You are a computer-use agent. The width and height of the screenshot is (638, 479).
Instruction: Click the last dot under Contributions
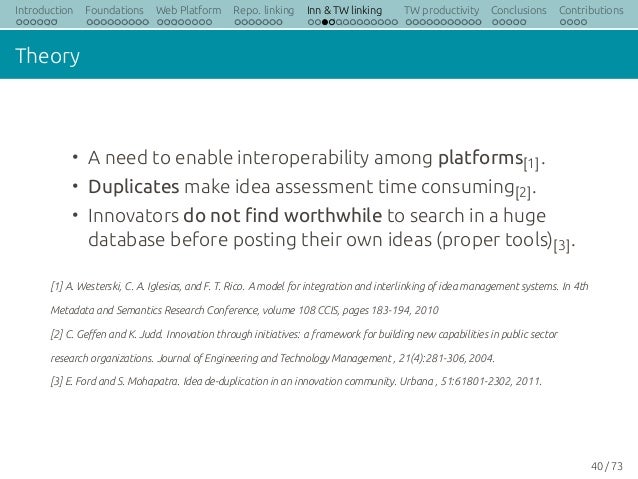click(x=584, y=22)
